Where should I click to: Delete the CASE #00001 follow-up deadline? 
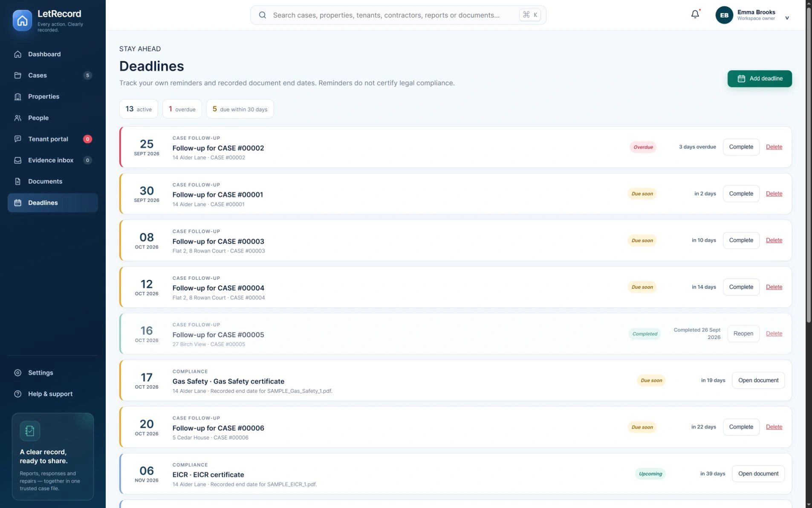click(774, 194)
